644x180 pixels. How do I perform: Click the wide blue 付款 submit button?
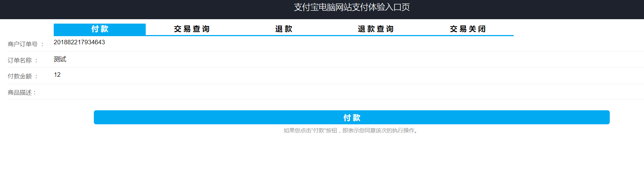click(352, 117)
